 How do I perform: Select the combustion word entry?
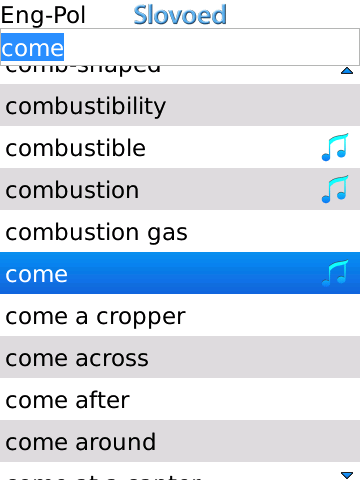(x=180, y=189)
